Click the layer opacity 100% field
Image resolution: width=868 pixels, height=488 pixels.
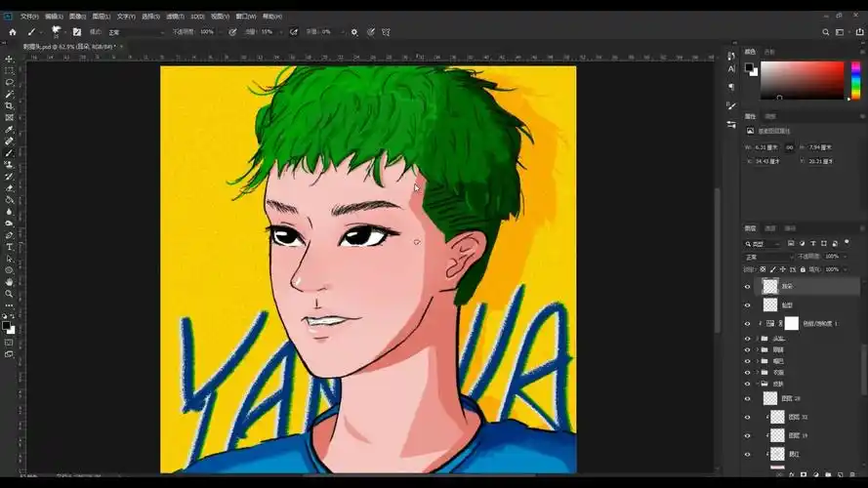tap(832, 257)
